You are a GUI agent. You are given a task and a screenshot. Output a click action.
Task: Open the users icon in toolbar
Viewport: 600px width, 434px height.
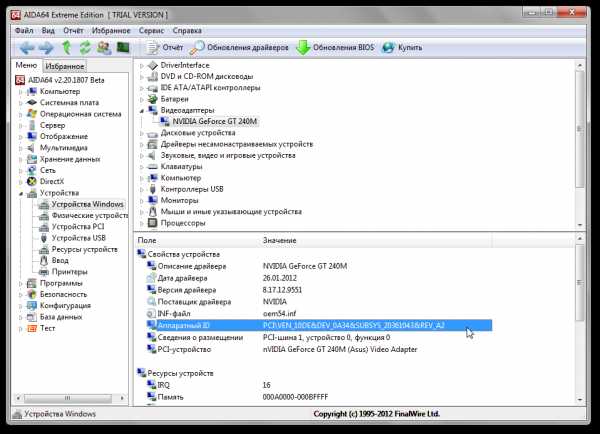point(104,48)
